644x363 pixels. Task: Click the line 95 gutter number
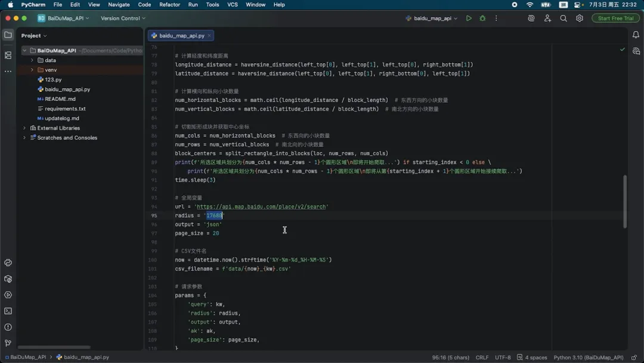coord(154,216)
